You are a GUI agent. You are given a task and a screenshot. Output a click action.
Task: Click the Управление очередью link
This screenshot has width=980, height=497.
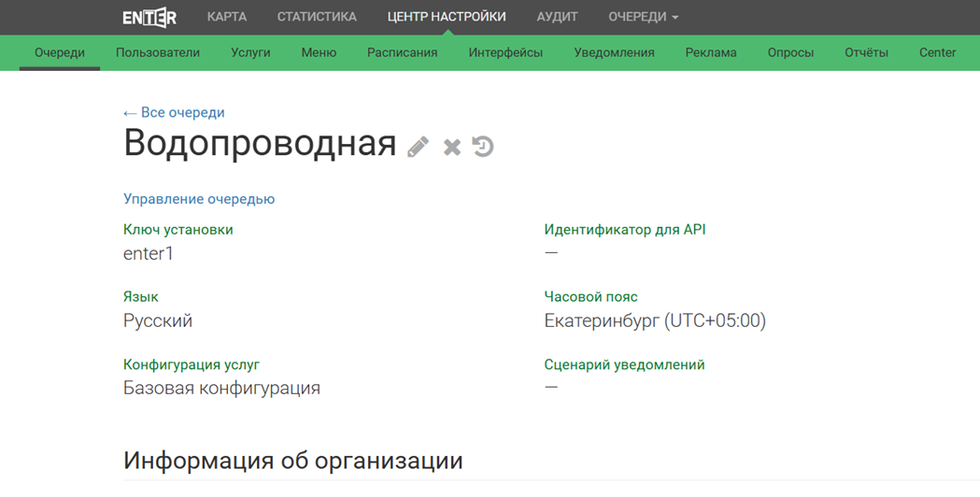coord(199,199)
